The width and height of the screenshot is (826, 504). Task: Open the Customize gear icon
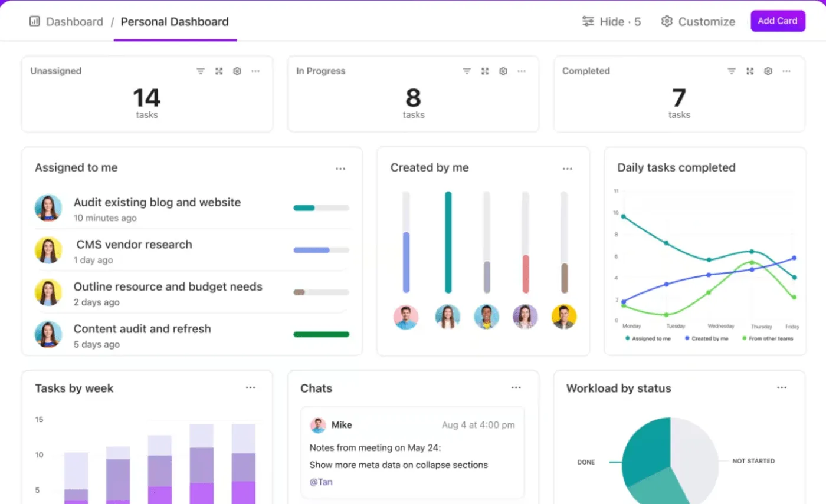point(667,21)
